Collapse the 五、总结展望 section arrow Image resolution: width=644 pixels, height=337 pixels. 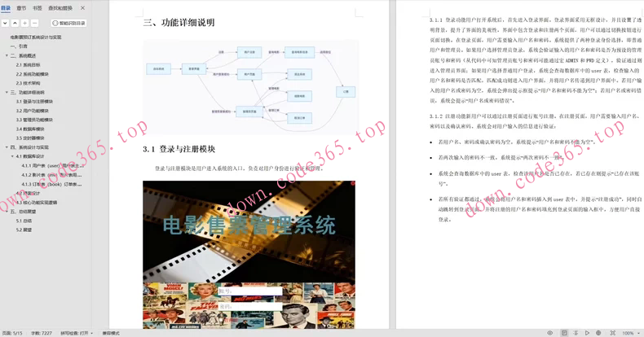coord(7,212)
